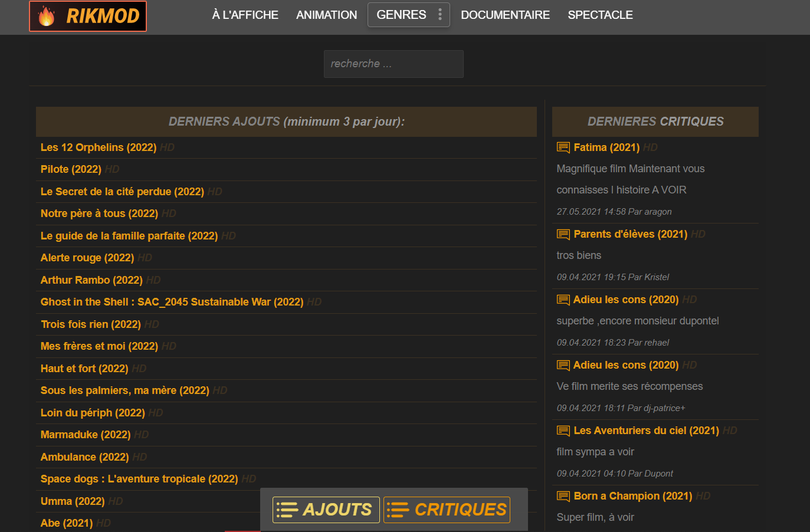Click review text 'tros biens'

579,255
